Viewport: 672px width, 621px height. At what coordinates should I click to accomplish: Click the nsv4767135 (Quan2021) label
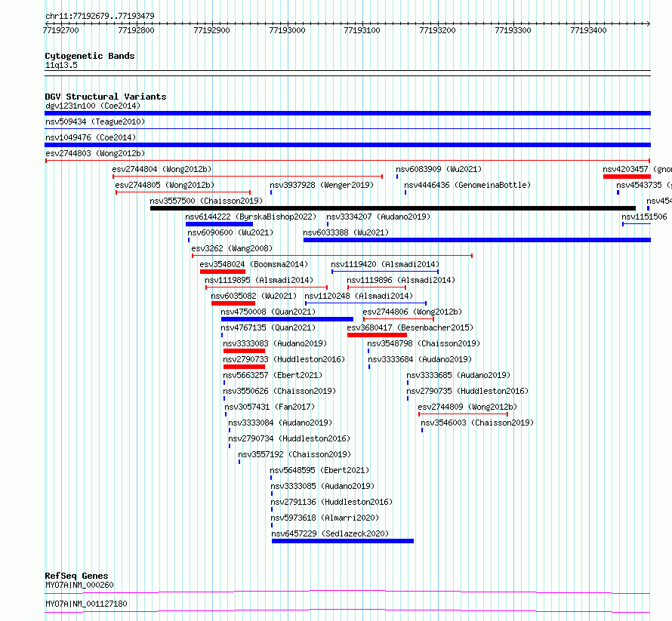click(x=268, y=327)
